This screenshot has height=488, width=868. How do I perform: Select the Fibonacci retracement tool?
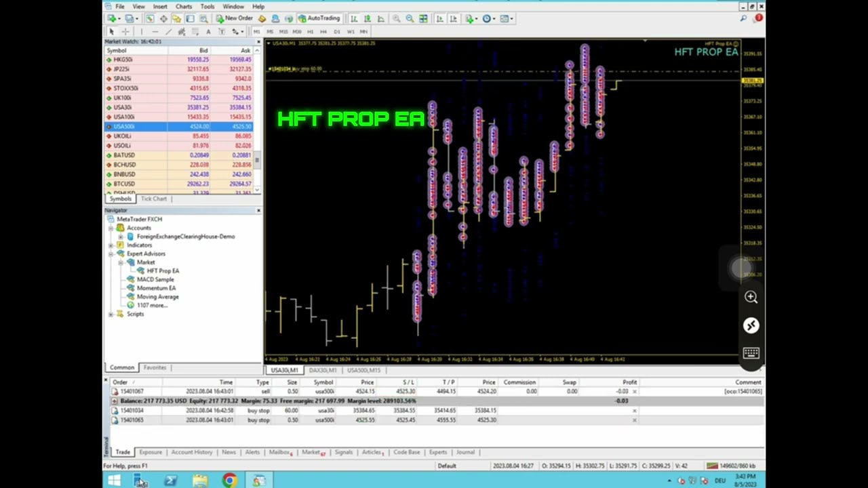pos(195,32)
